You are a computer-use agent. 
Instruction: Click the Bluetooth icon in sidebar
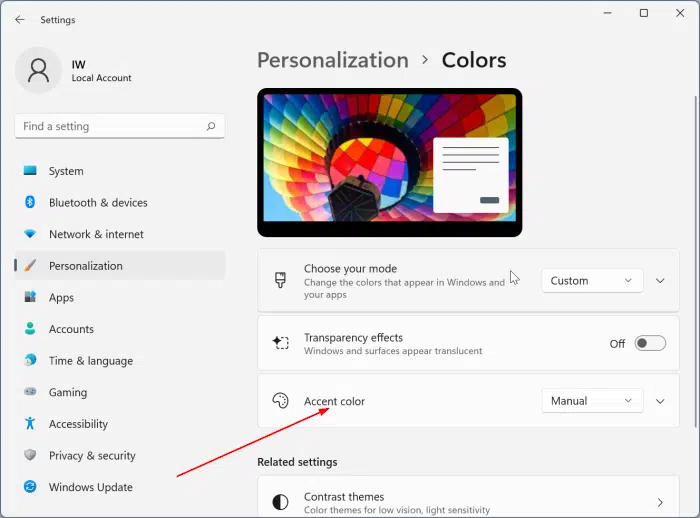(x=30, y=202)
